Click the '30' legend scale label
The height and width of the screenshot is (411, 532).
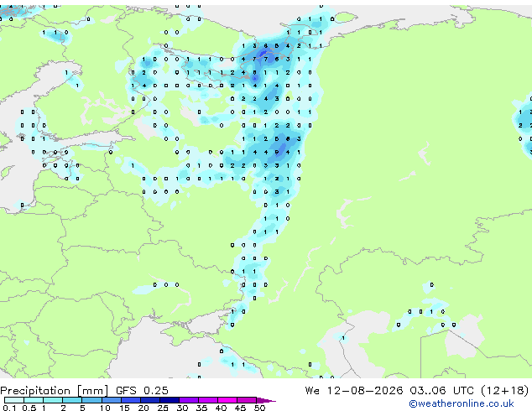[x=182, y=408]
